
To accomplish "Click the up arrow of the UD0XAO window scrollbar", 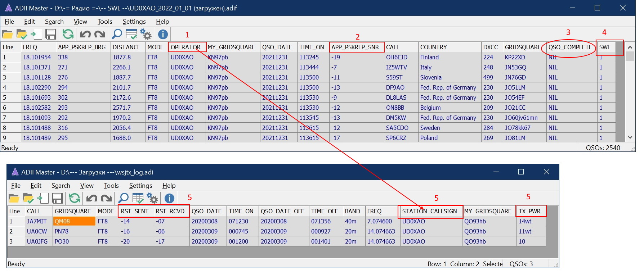I will [x=630, y=47].
